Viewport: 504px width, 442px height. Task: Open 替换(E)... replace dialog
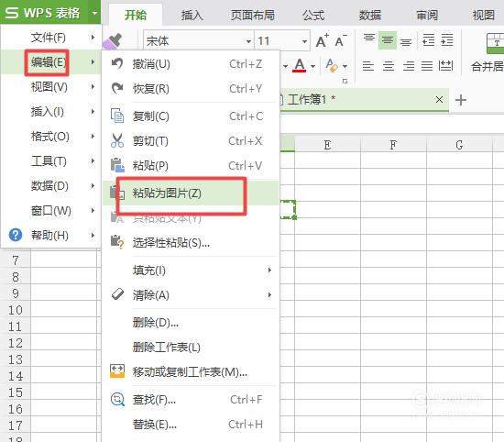191,425
